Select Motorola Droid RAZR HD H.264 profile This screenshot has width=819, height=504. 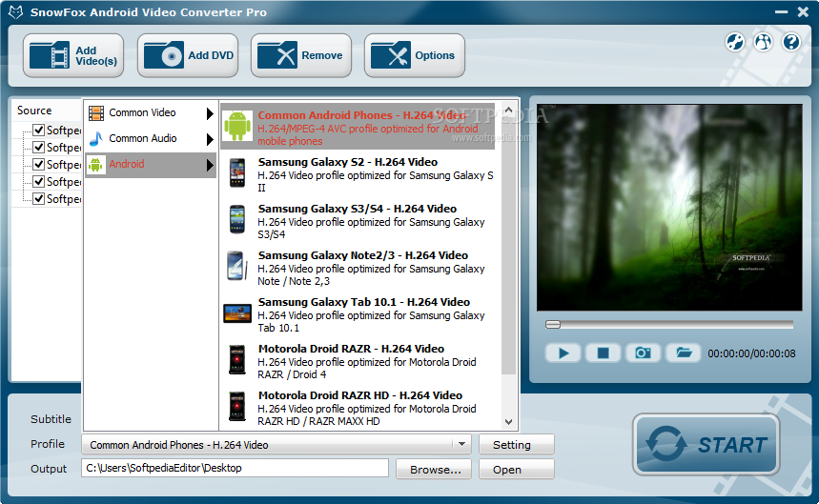point(358,408)
